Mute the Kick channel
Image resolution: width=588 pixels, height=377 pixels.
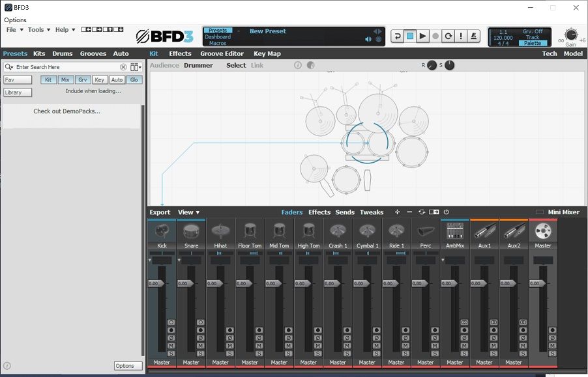171,346
